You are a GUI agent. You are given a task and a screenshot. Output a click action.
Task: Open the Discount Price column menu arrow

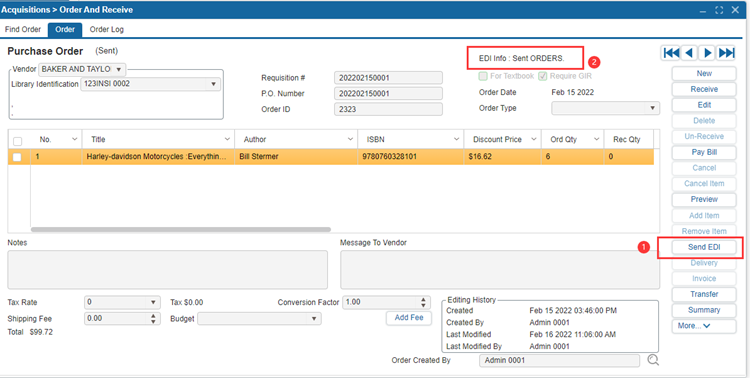click(533, 139)
